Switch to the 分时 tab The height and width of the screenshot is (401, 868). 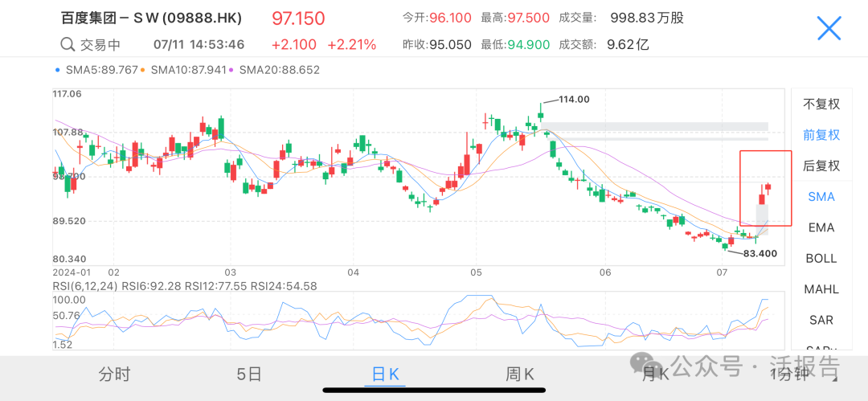point(114,374)
